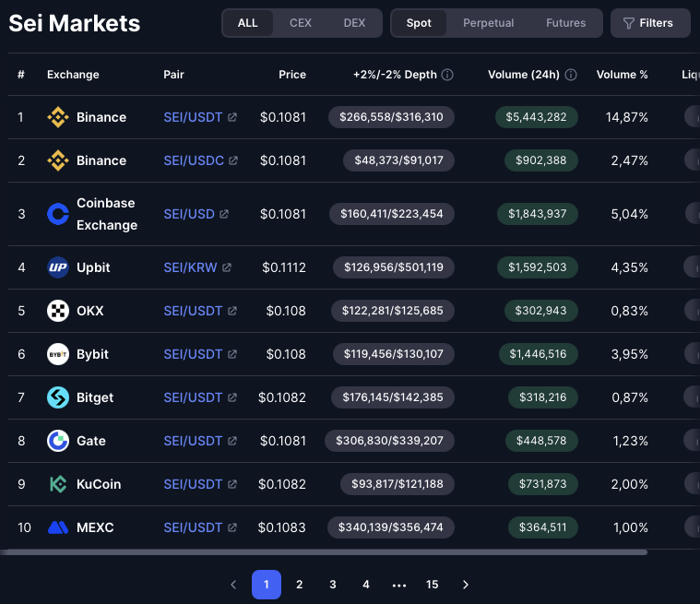
Task: Click the Binance logo in row 1
Action: point(58,117)
